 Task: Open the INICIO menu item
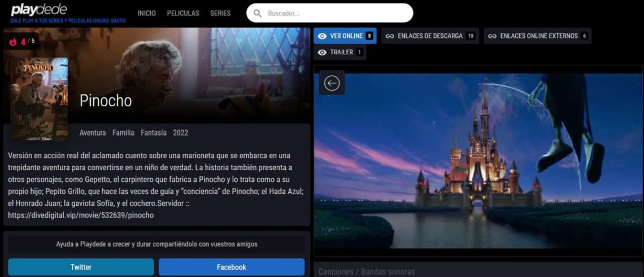pos(147,13)
